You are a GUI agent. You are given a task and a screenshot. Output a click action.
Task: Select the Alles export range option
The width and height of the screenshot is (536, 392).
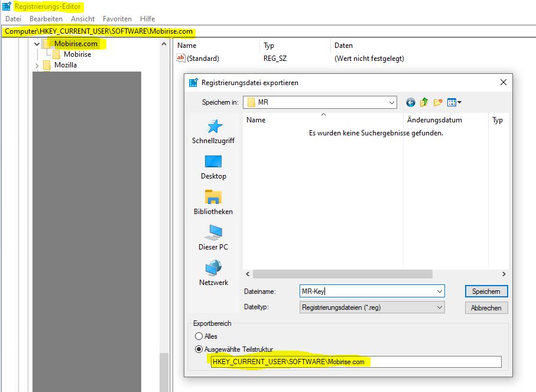tap(199, 336)
